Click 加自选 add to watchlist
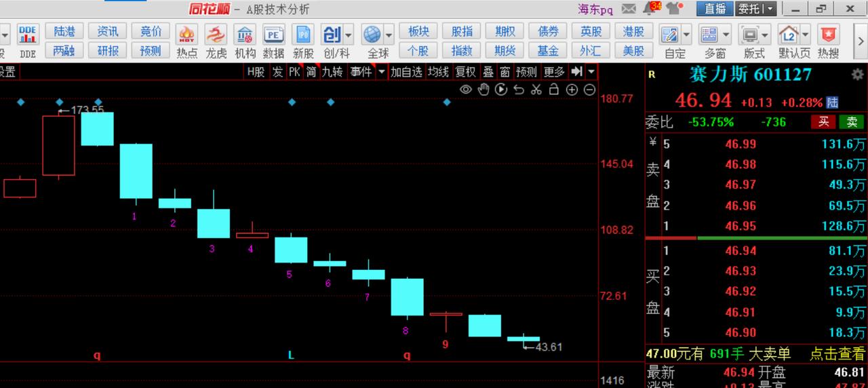Viewport: 868px width, 388px height. point(407,72)
